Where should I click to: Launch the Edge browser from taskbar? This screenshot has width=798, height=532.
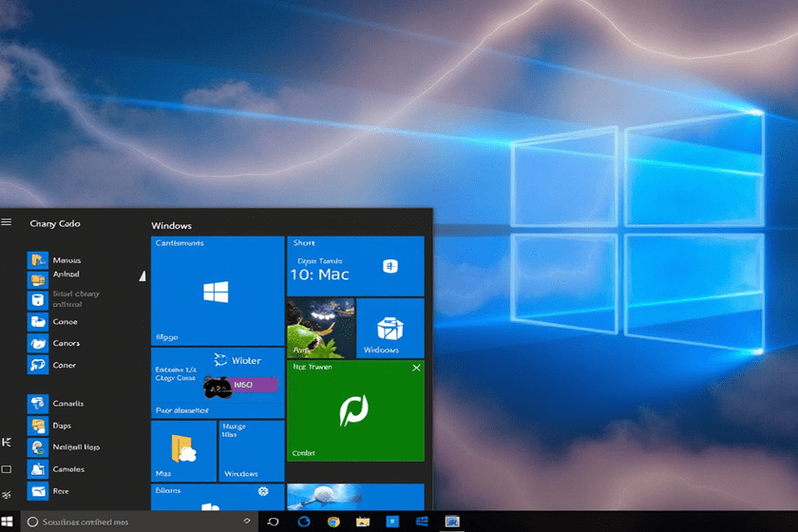tap(304, 522)
